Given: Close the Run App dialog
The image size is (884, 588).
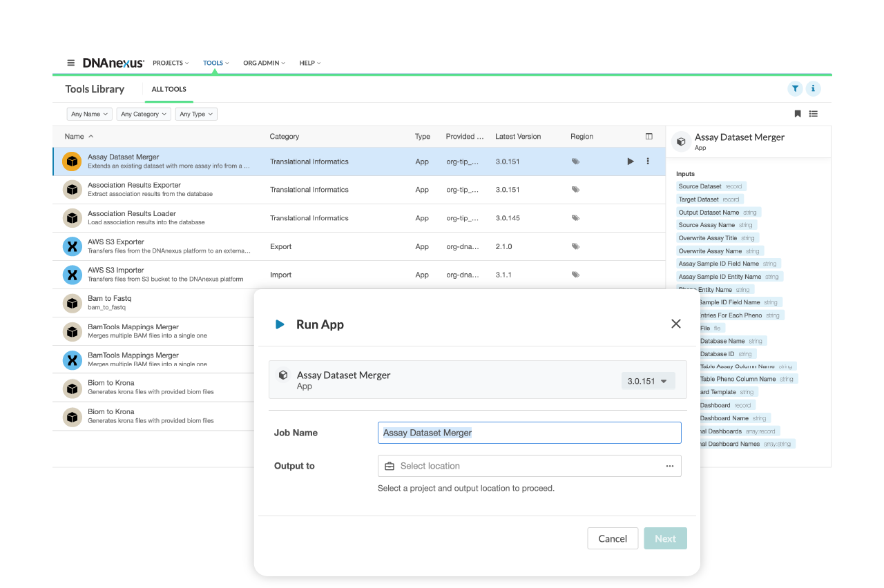Looking at the screenshot, I should (x=676, y=324).
